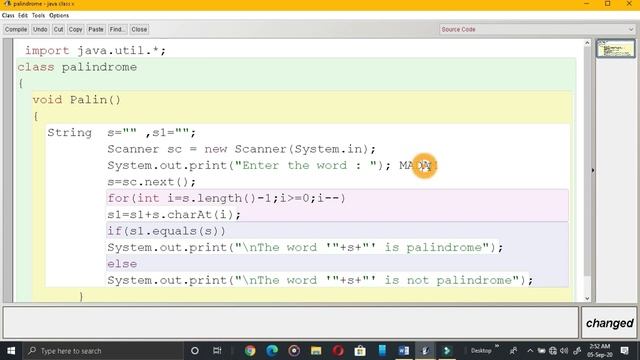Click the active BlueJ taskbar icon
The height and width of the screenshot is (360, 640).
tap(425, 351)
